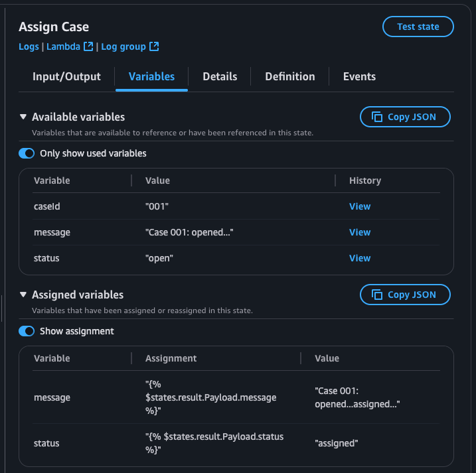Click the "open" status value
This screenshot has height=473, width=476.
[x=159, y=258]
